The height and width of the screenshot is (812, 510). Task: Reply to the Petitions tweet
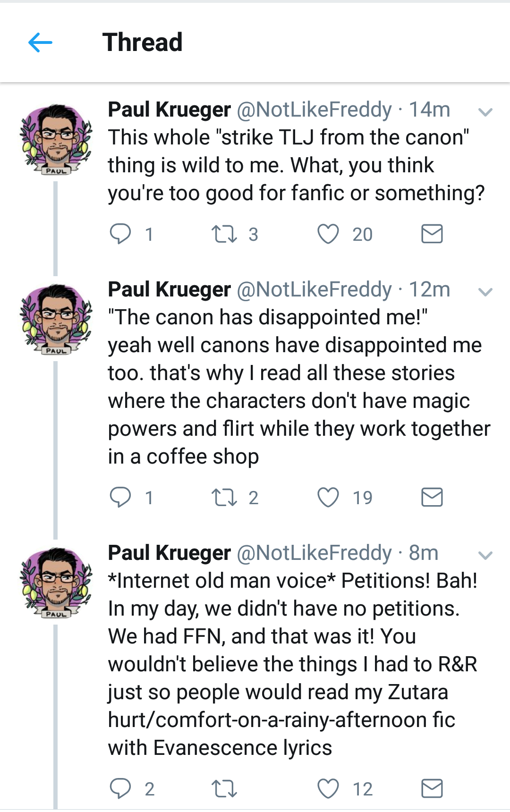[120, 788]
